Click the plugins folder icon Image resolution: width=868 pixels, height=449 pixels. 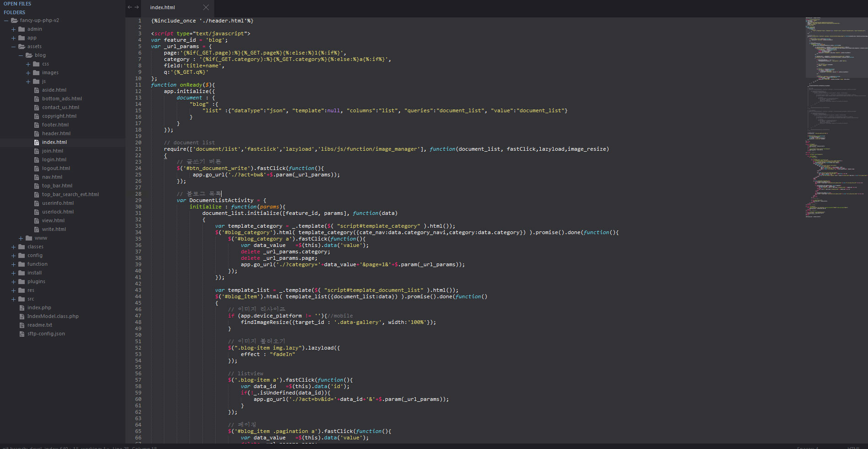pyautogui.click(x=22, y=281)
